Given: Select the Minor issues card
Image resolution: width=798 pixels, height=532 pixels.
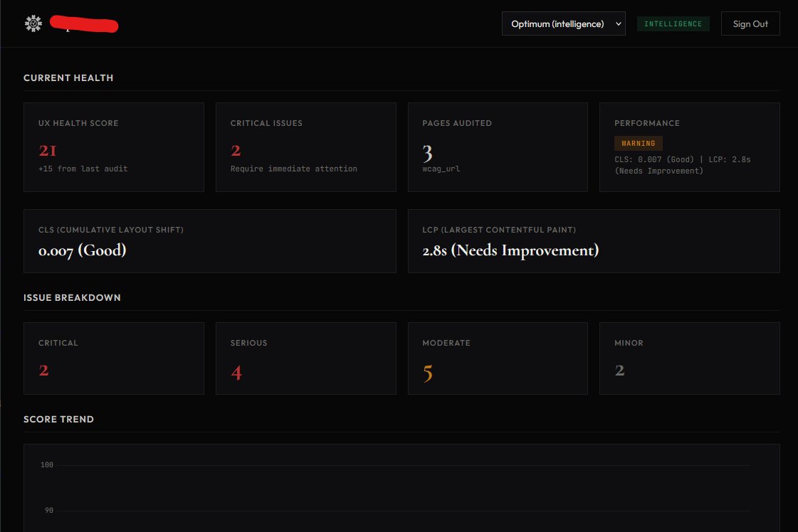Looking at the screenshot, I should click(689, 358).
